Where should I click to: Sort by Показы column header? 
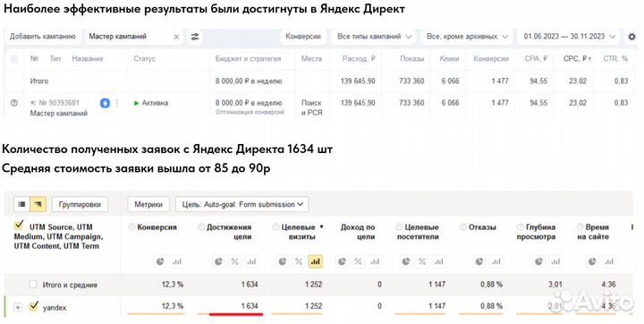point(412,59)
